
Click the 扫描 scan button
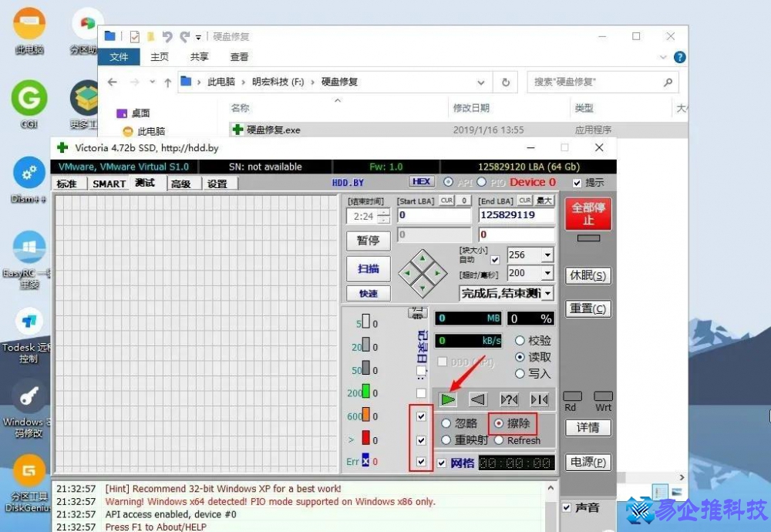(x=368, y=268)
